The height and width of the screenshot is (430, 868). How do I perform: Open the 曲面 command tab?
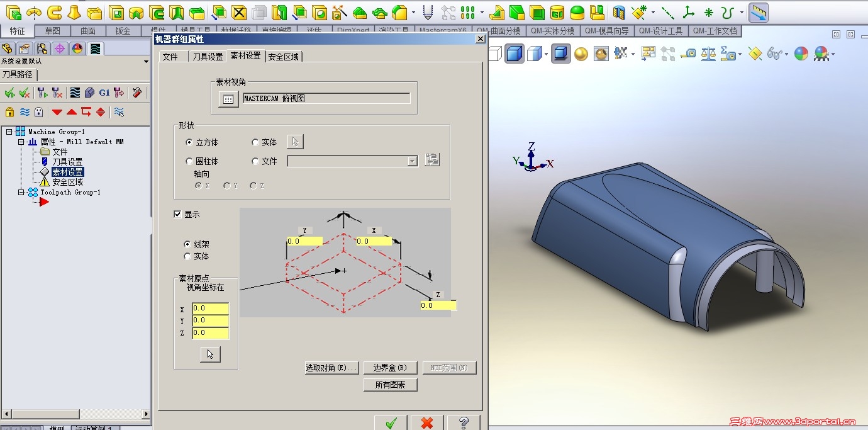pos(88,31)
